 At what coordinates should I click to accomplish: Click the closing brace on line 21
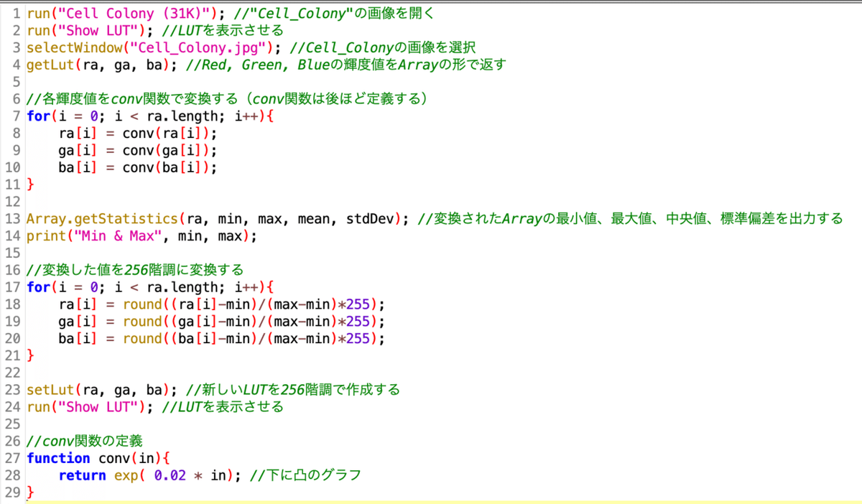29,355
